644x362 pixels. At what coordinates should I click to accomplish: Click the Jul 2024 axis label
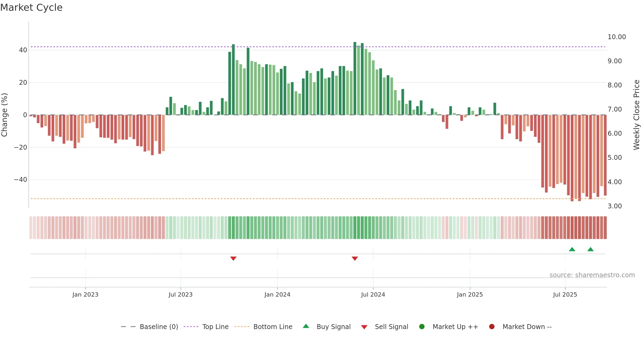373,294
